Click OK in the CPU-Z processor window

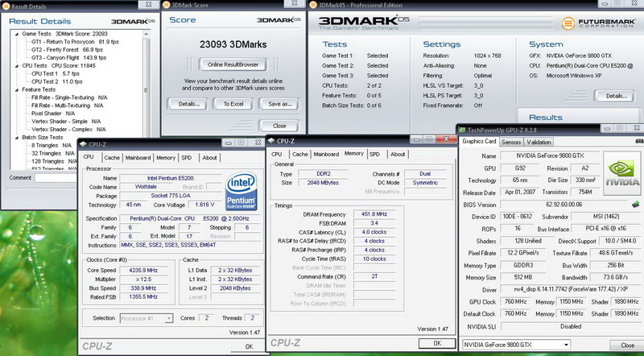[249, 346]
